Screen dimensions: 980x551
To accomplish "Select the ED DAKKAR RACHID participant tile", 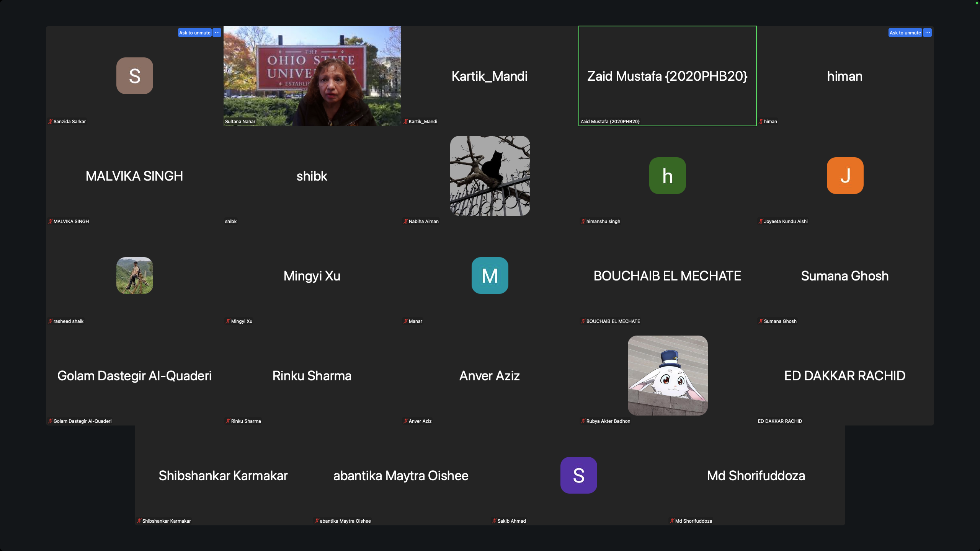I will (x=845, y=375).
